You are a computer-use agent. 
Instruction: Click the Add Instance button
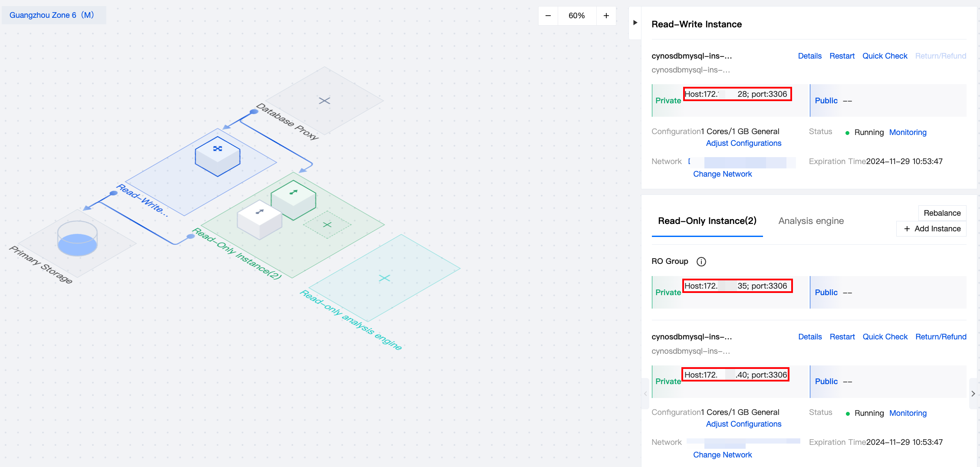pyautogui.click(x=932, y=229)
